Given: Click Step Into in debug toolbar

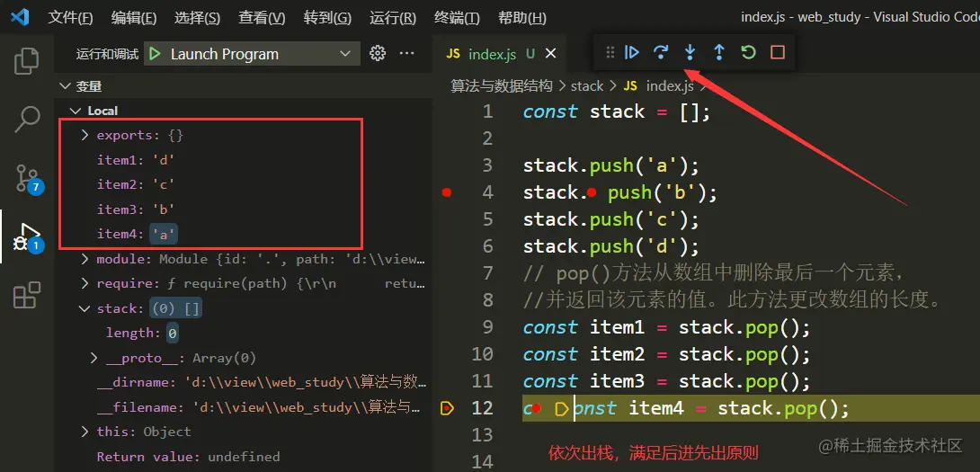Looking at the screenshot, I should 690,52.
